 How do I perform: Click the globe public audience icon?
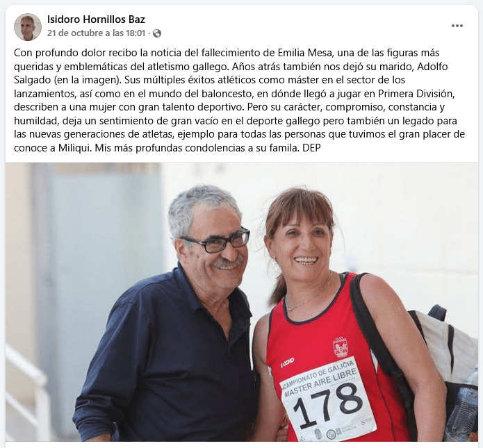157,33
